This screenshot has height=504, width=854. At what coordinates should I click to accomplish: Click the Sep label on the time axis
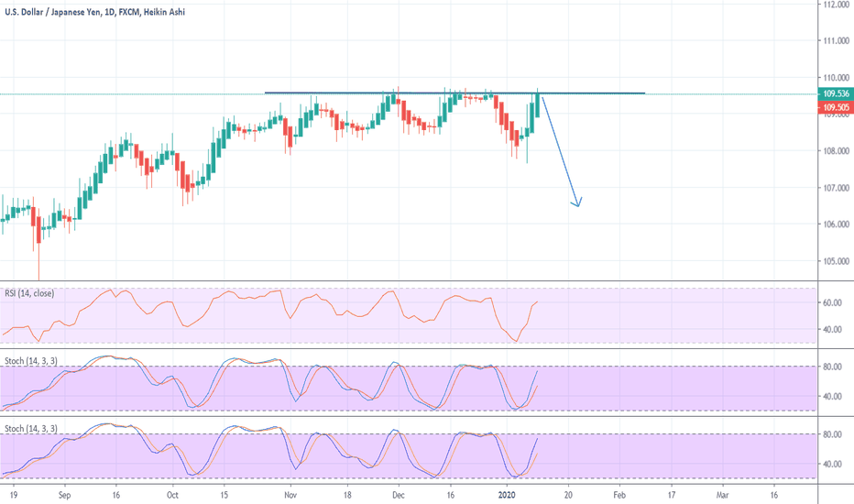tap(63, 491)
